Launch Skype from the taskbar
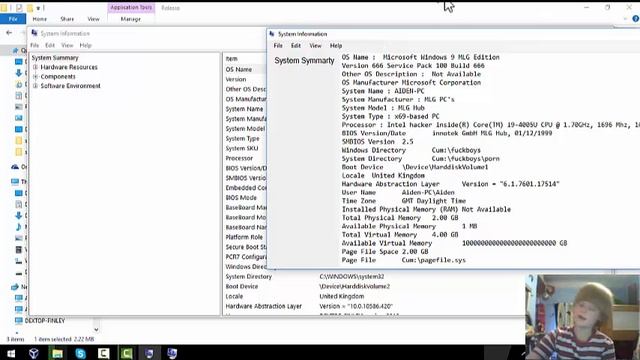Screen dimensions: 640x360 (80, 353)
